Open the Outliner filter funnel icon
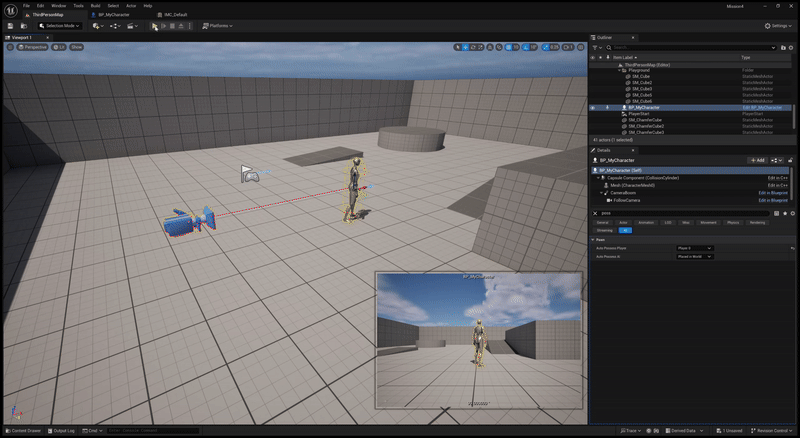 pyautogui.click(x=596, y=47)
